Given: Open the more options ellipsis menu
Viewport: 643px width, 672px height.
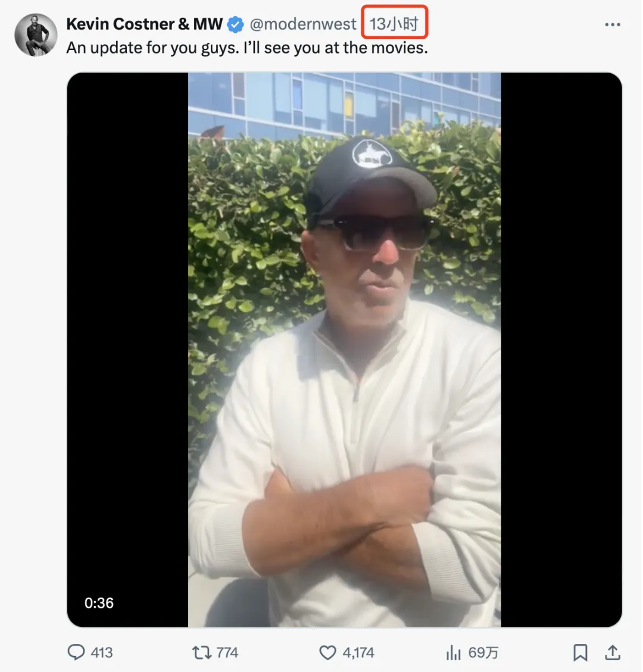Looking at the screenshot, I should click(x=612, y=25).
